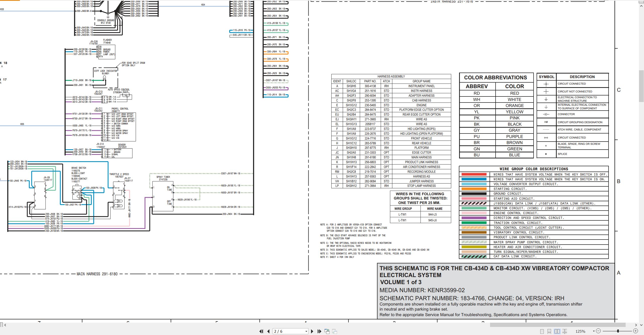This screenshot has height=335, width=644.
Task: Click the vertical scrollbar thumb
Action: tap(641, 86)
